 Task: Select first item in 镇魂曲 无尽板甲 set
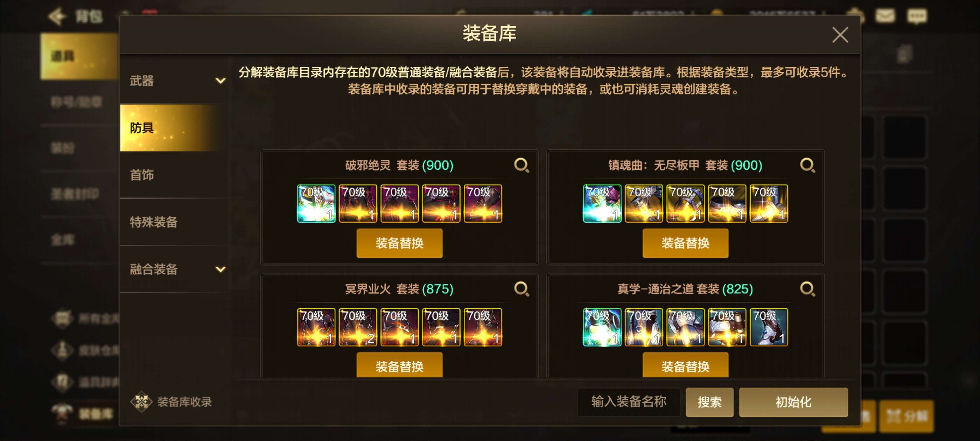pyautogui.click(x=602, y=204)
